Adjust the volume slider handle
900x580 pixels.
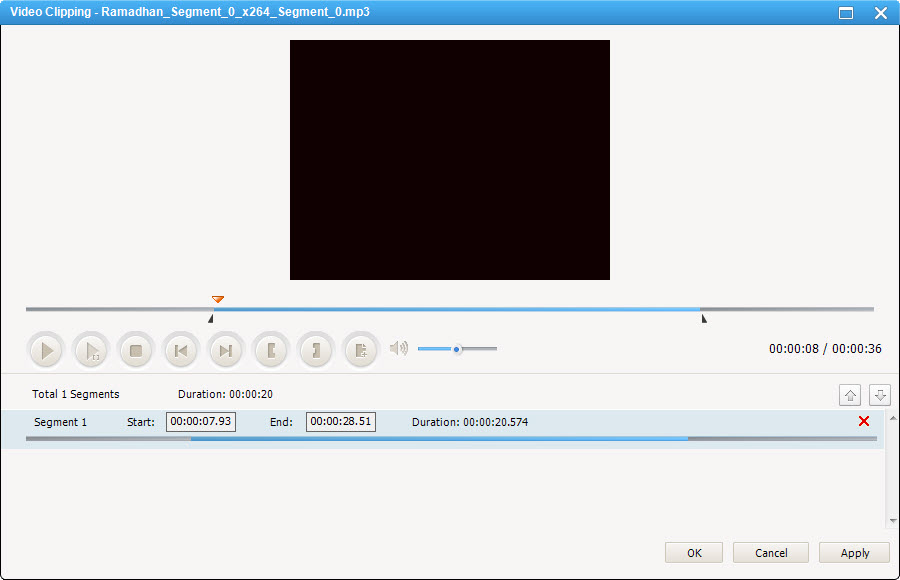click(x=457, y=349)
